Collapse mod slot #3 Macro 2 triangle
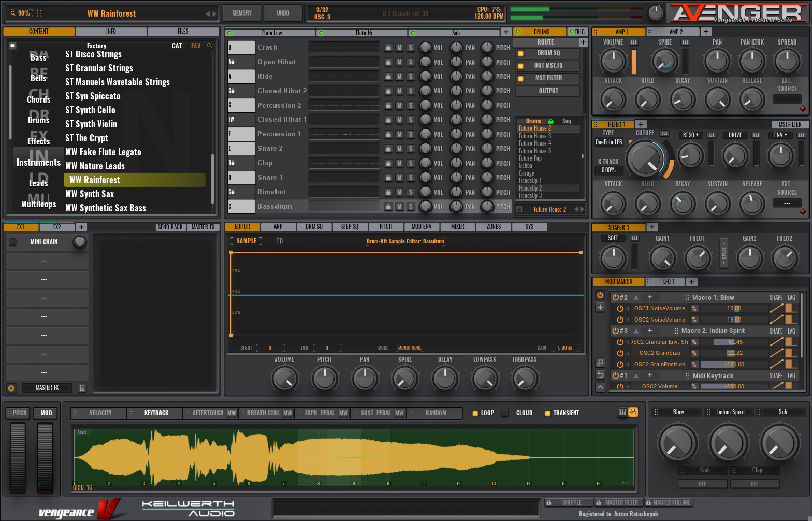This screenshot has width=812, height=521. [636, 330]
